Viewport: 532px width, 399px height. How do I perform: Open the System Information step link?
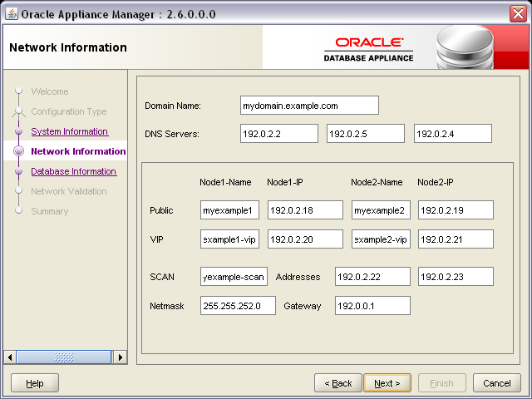tap(70, 131)
